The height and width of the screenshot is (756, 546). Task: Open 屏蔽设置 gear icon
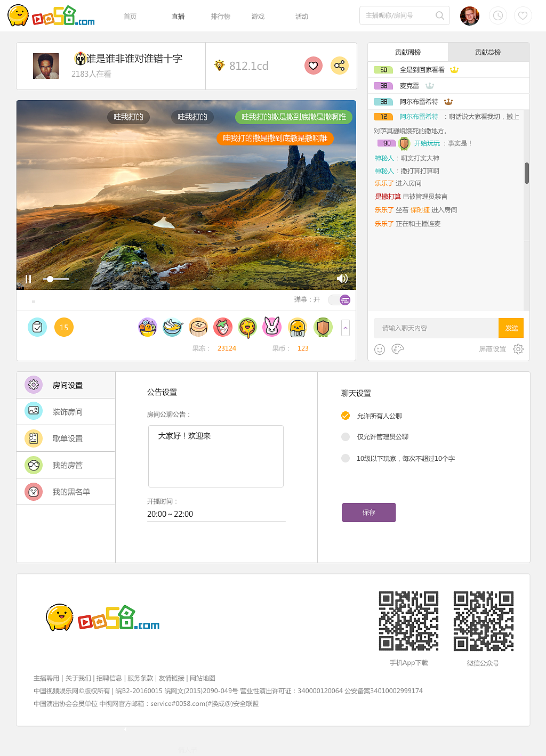tap(518, 349)
